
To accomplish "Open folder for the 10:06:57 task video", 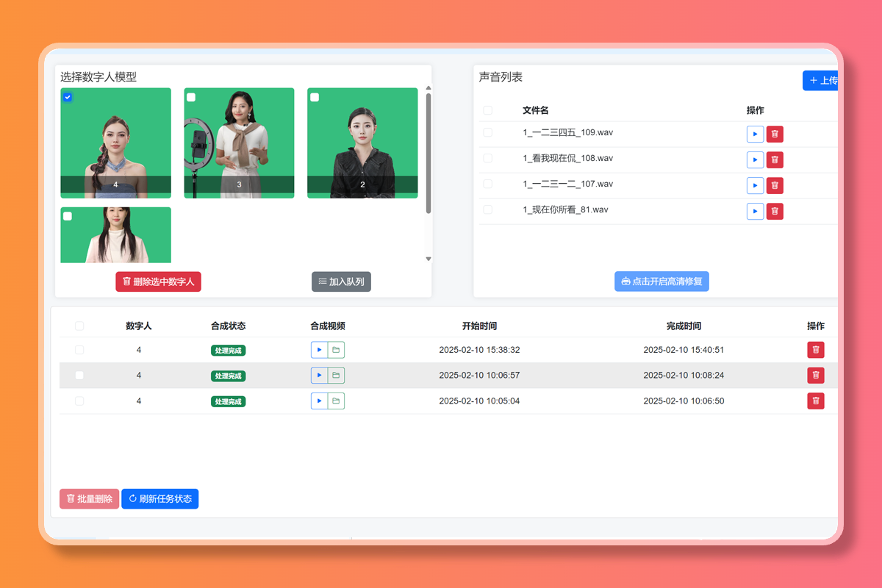I will [336, 376].
